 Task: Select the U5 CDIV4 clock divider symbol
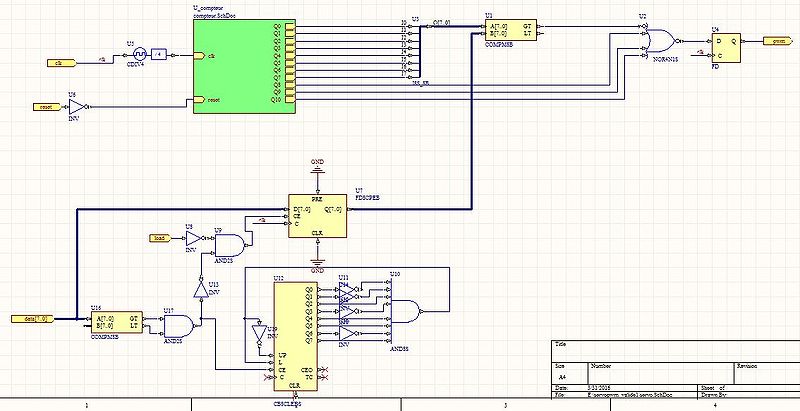(141, 55)
